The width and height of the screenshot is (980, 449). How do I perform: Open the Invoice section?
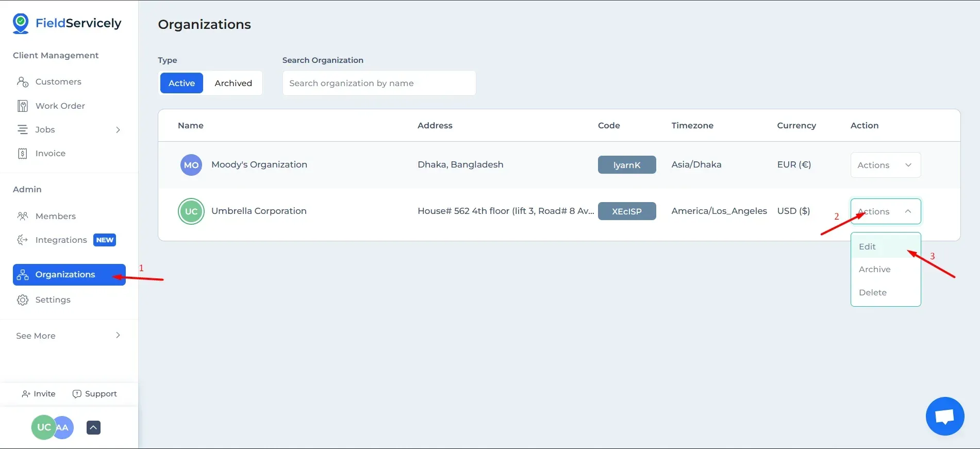50,153
